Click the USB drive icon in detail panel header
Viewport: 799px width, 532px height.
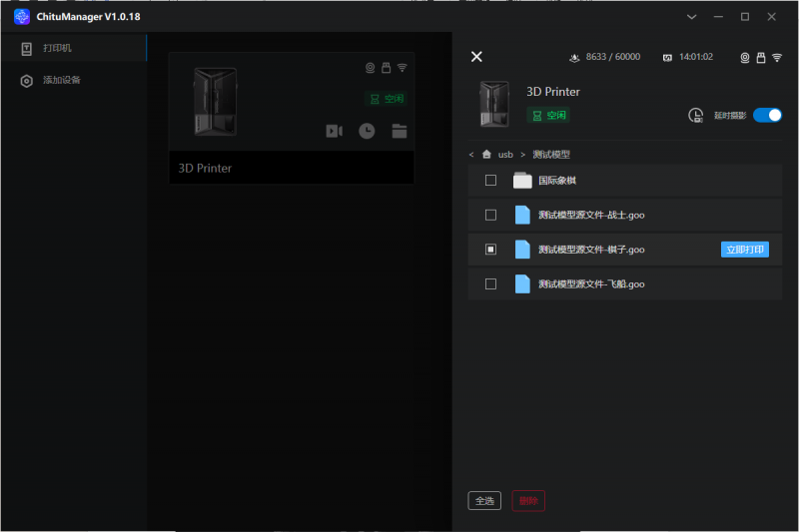pos(761,58)
